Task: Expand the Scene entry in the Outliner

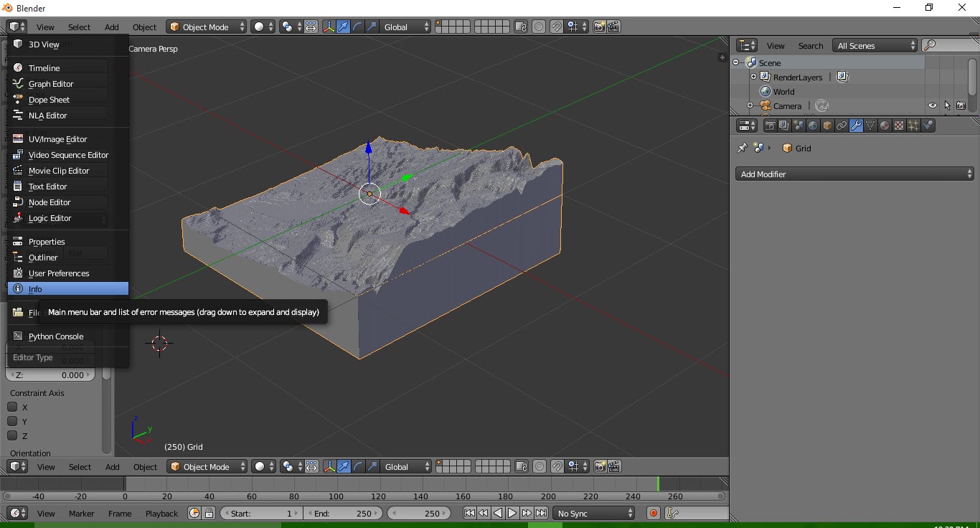Action: click(736, 62)
